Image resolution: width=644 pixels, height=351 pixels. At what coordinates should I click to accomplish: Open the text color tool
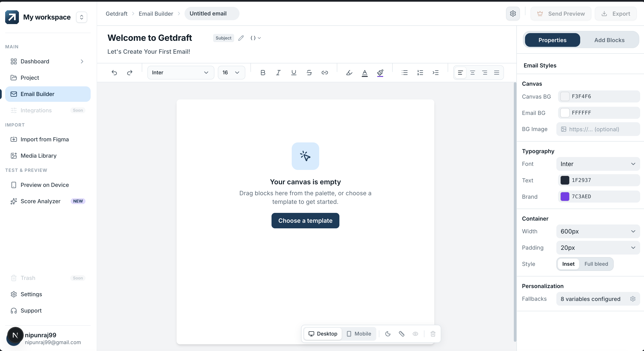pos(365,73)
